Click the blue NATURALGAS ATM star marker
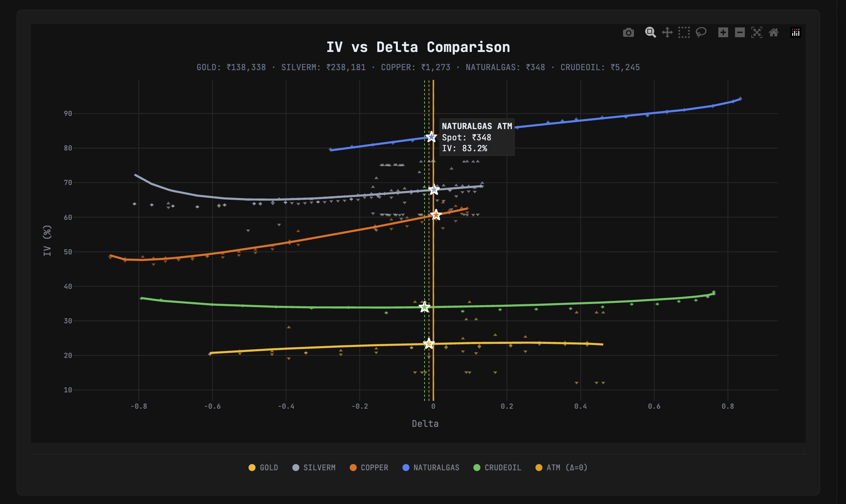The width and height of the screenshot is (846, 504). click(x=431, y=137)
